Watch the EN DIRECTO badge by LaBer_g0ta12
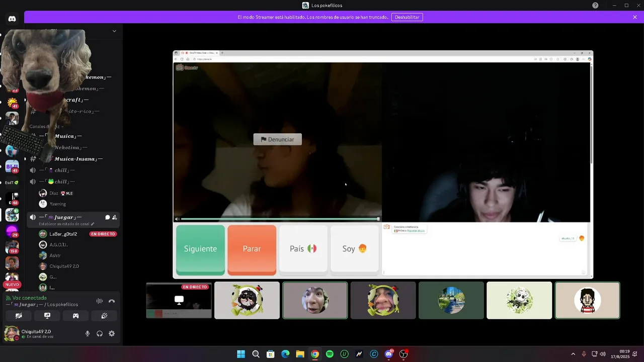644x362 pixels. point(103,234)
